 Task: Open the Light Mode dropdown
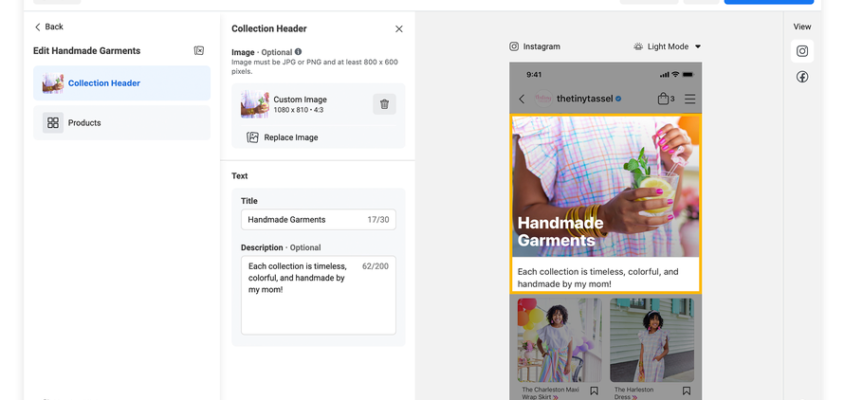pos(667,47)
